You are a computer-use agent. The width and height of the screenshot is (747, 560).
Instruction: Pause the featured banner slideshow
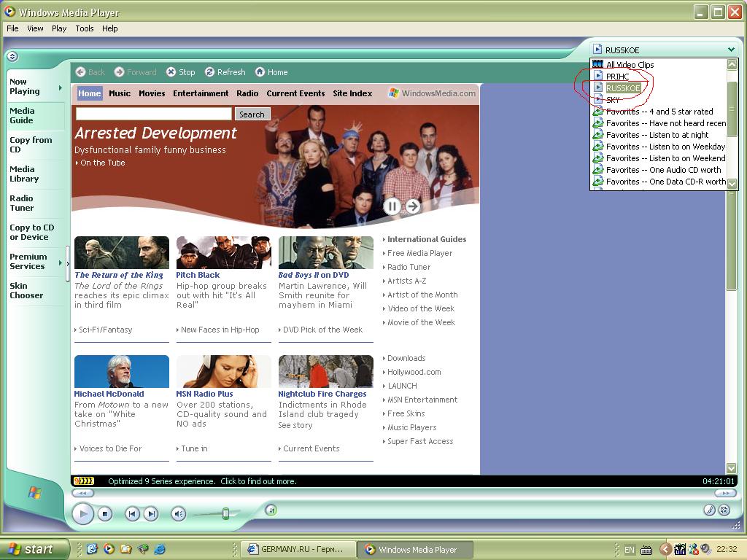(x=392, y=206)
